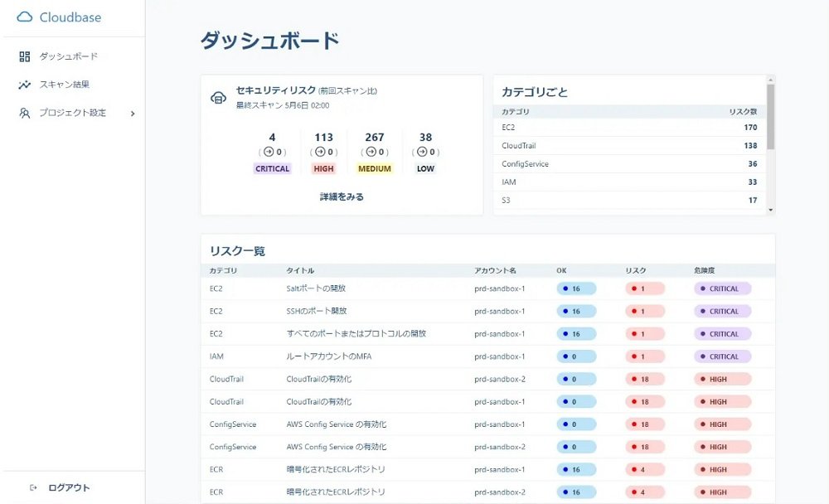Open 暗号化されたECRレポジトリ for prd-sandbox-2
The image size is (829, 504).
point(335,492)
